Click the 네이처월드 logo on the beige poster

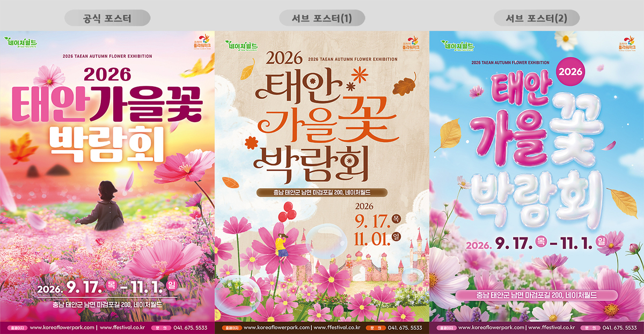click(x=241, y=46)
